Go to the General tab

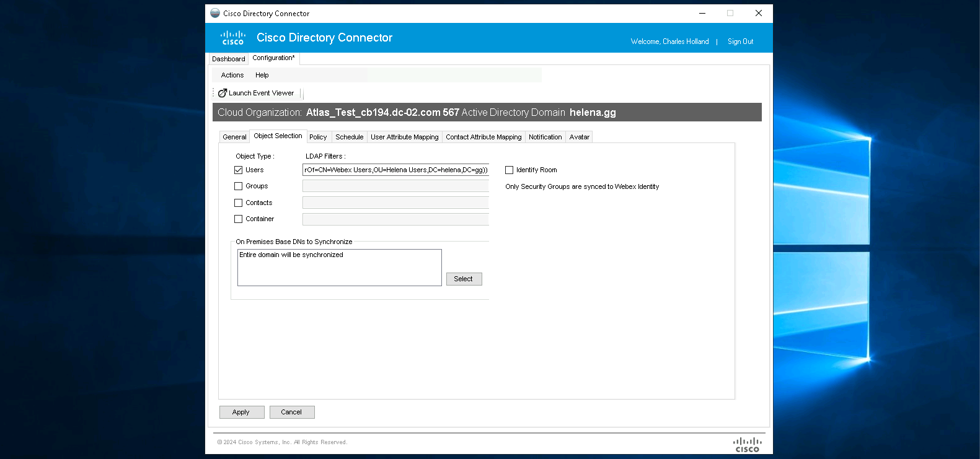pyautogui.click(x=234, y=137)
